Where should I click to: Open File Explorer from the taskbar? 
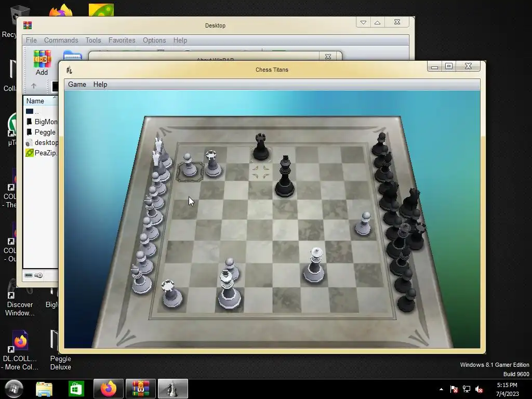pyautogui.click(x=44, y=389)
